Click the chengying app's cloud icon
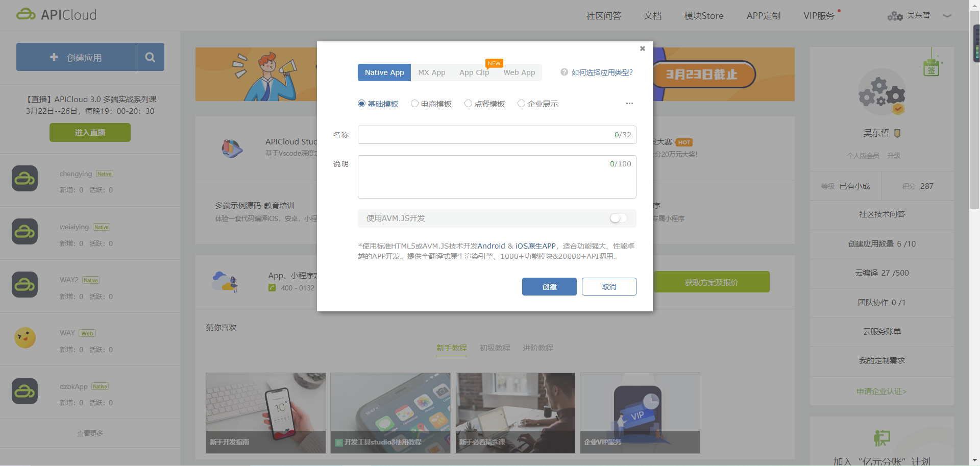This screenshot has height=466, width=980. point(24,178)
